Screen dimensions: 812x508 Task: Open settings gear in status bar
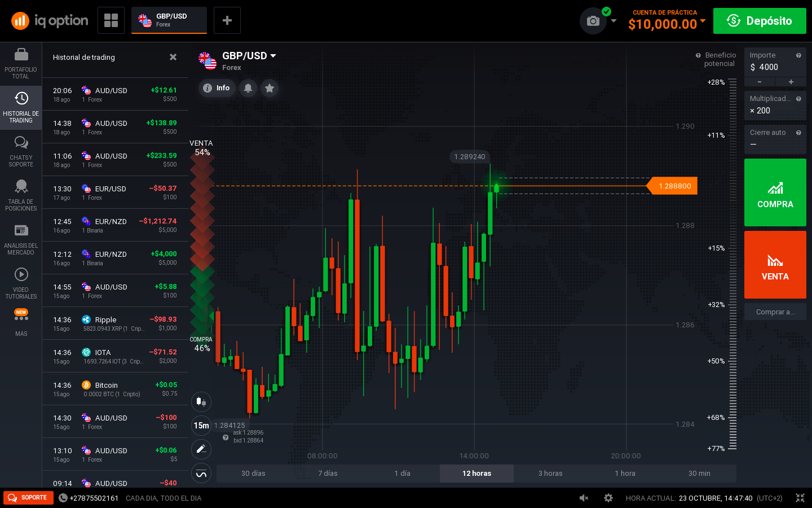tap(608, 498)
